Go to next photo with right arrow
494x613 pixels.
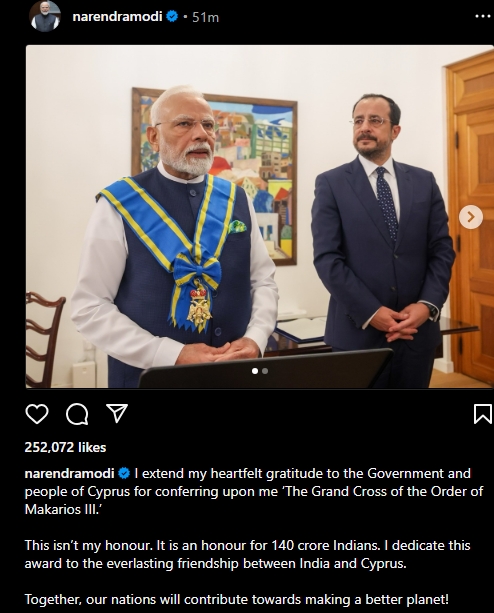point(471,217)
